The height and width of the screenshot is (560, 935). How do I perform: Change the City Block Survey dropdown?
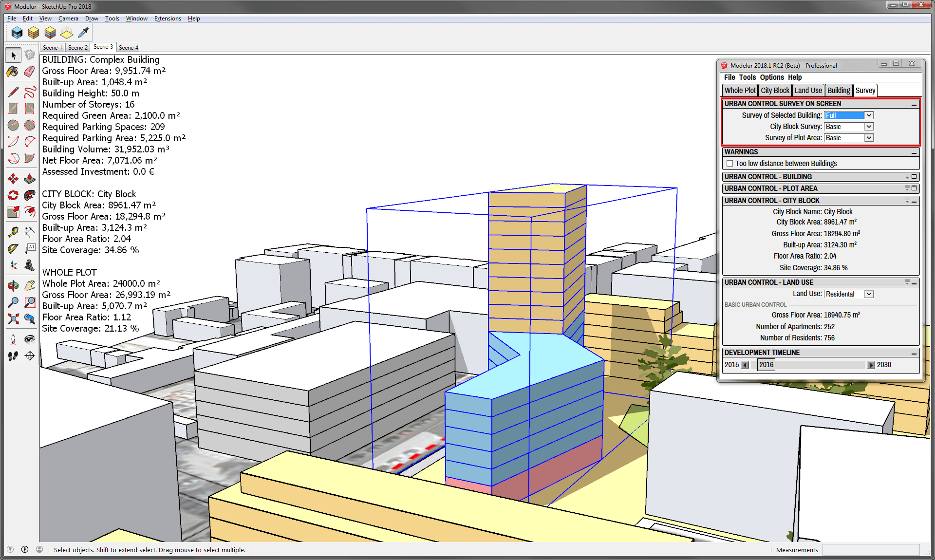[869, 126]
